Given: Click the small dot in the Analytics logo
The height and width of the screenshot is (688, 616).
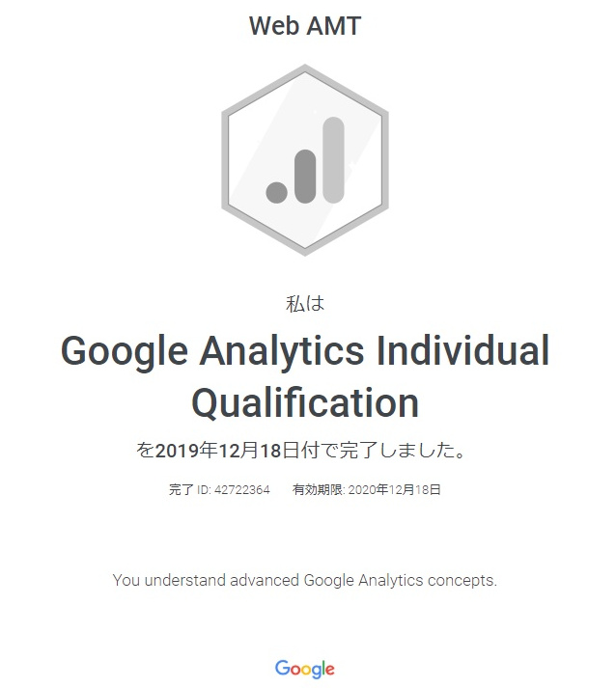Looking at the screenshot, I should click(277, 192).
